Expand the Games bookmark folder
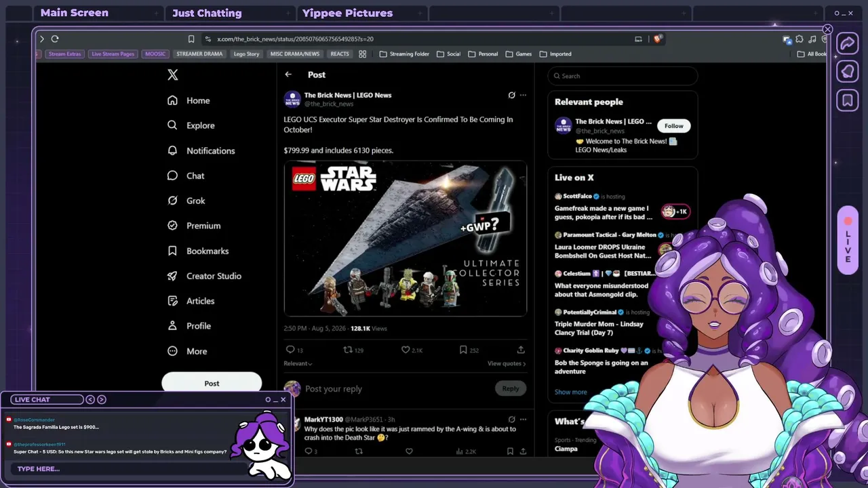The height and width of the screenshot is (488, 868). tap(518, 54)
